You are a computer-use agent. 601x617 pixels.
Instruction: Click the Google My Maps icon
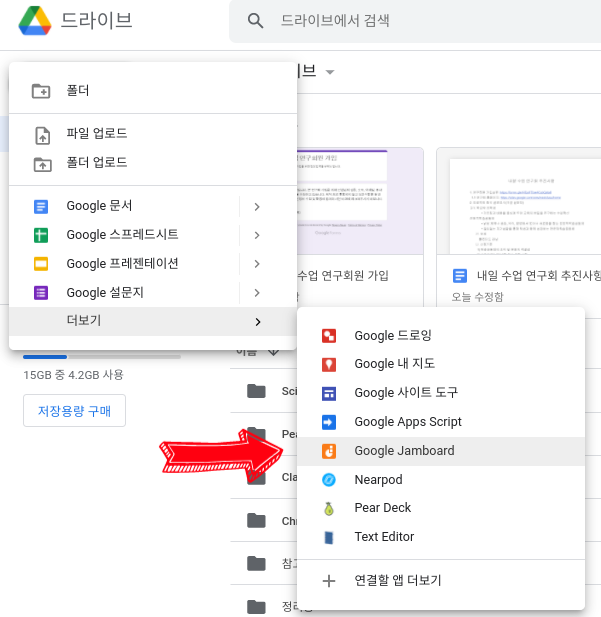click(329, 364)
